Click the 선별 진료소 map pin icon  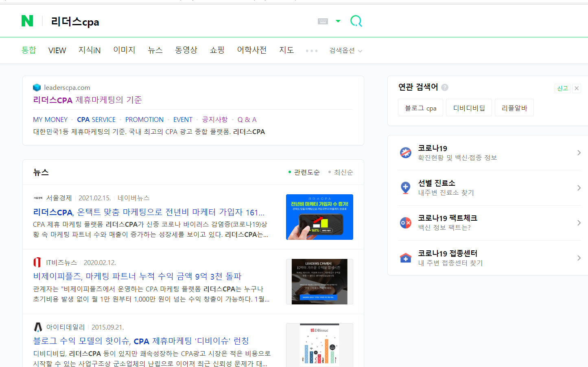click(x=406, y=188)
